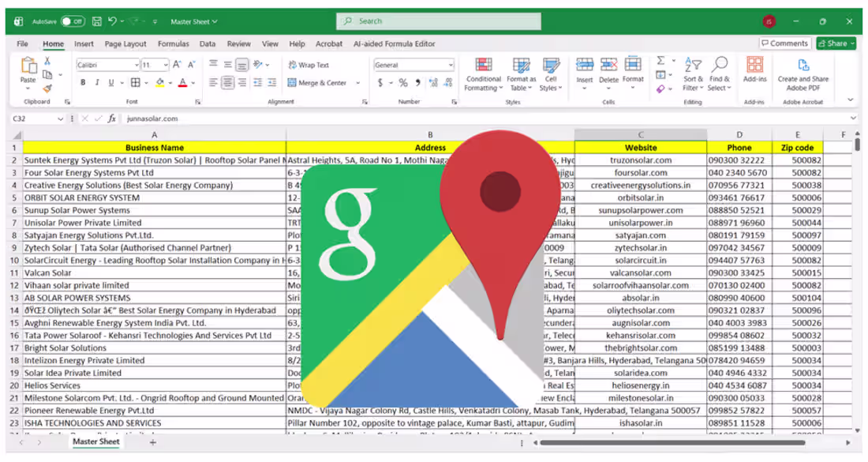Open the File menu
This screenshot has width=868, height=462.
[x=22, y=43]
